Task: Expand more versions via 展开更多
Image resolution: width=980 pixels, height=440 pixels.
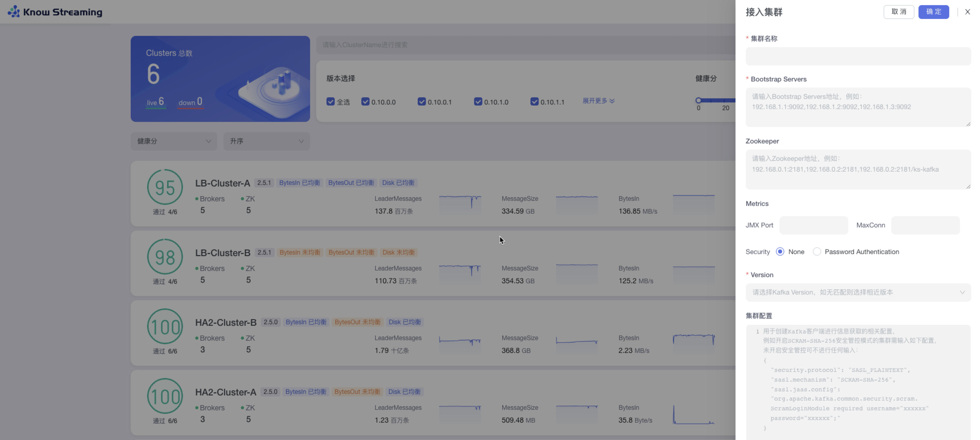Action: (x=598, y=101)
